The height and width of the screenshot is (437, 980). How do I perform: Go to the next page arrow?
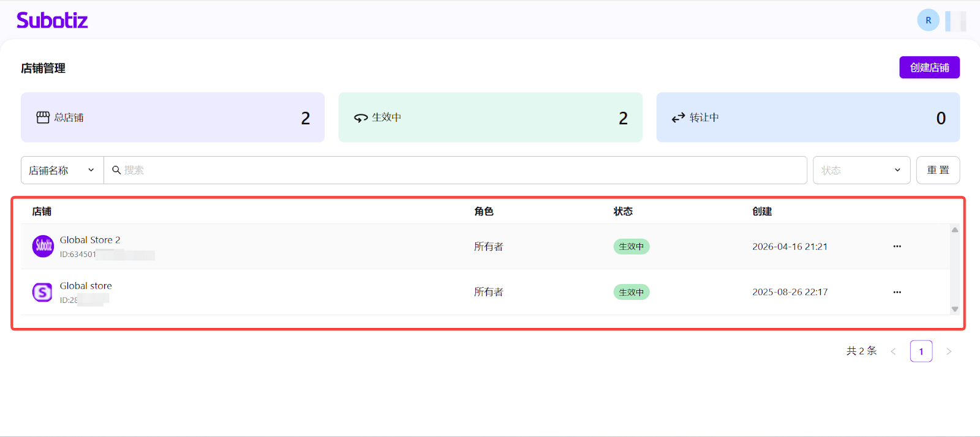[949, 351]
